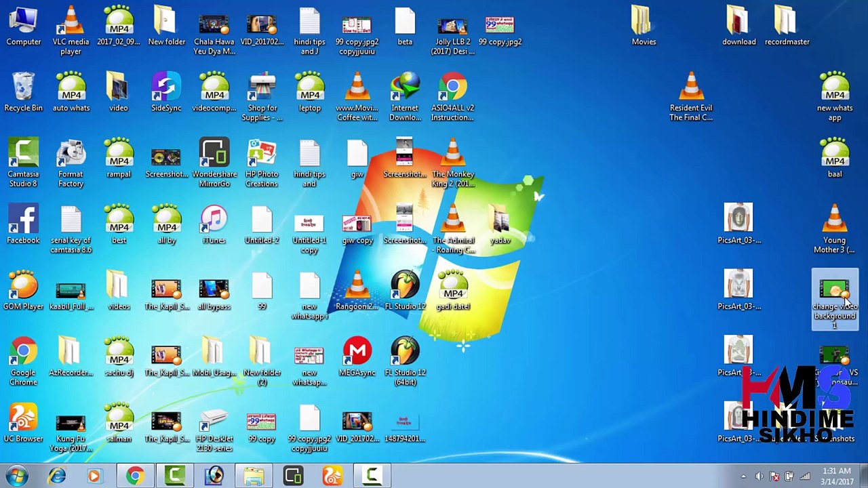Open the Computer desktop icon
The height and width of the screenshot is (488, 868).
click(x=23, y=26)
